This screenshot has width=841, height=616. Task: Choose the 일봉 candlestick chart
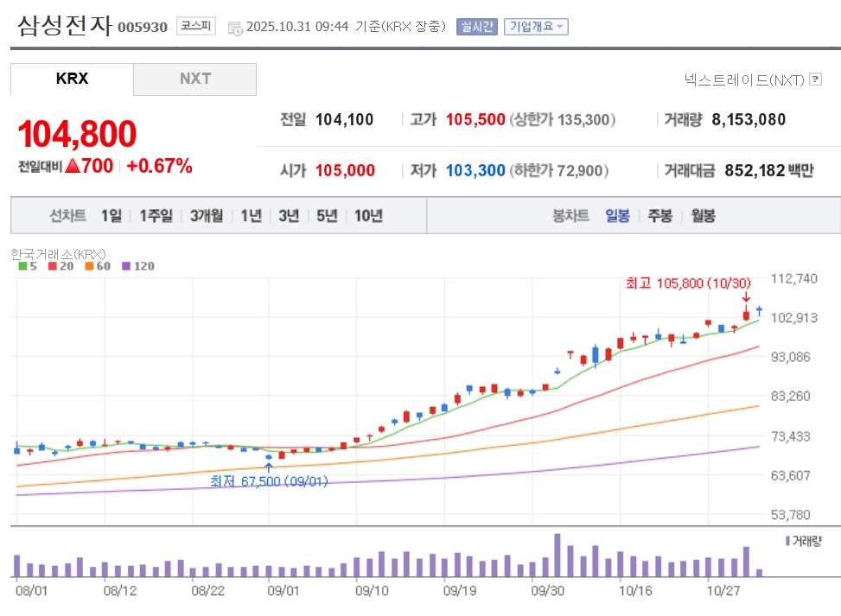pos(617,216)
